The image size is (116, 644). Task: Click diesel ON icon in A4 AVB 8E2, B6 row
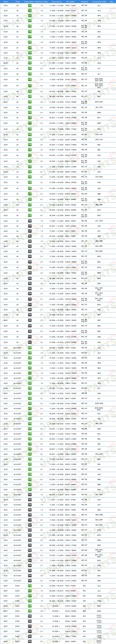tap(30, 226)
